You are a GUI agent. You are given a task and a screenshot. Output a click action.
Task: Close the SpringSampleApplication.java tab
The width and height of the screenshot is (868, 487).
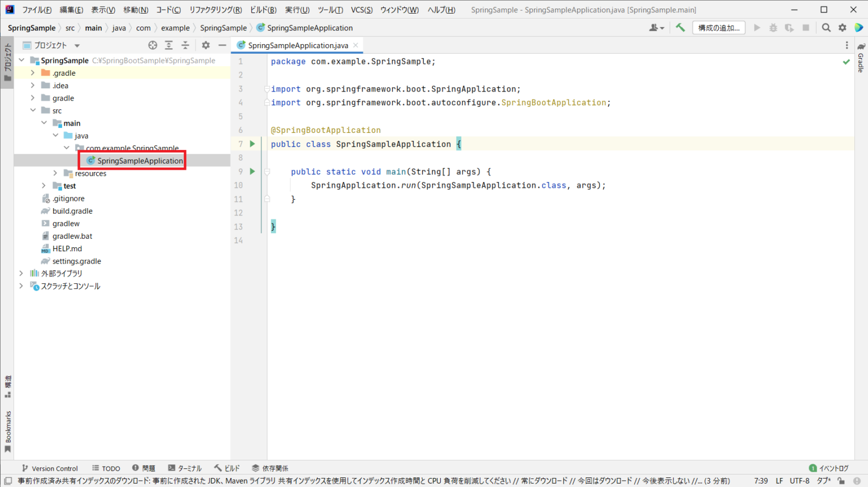click(x=355, y=45)
